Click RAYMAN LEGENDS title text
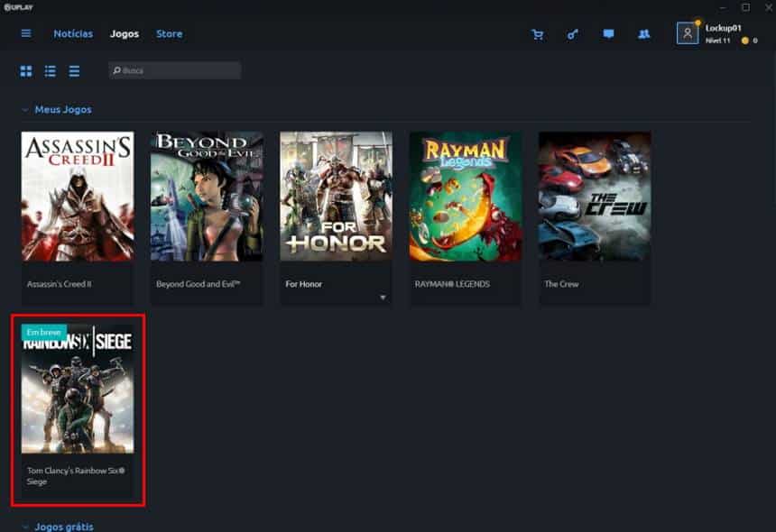Viewport: 776px width, 532px height. coord(452,284)
